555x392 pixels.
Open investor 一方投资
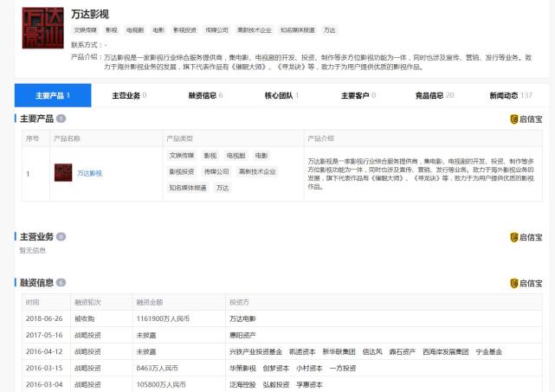[343, 368]
